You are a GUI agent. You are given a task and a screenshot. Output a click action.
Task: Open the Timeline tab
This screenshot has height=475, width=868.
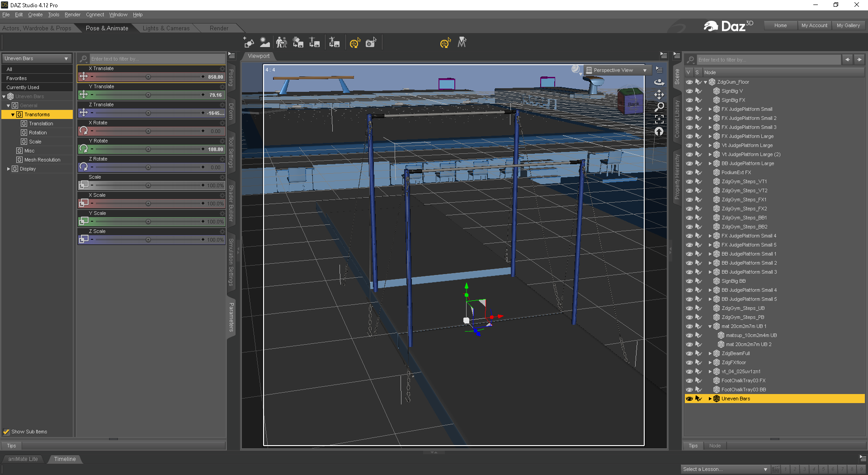click(x=65, y=459)
